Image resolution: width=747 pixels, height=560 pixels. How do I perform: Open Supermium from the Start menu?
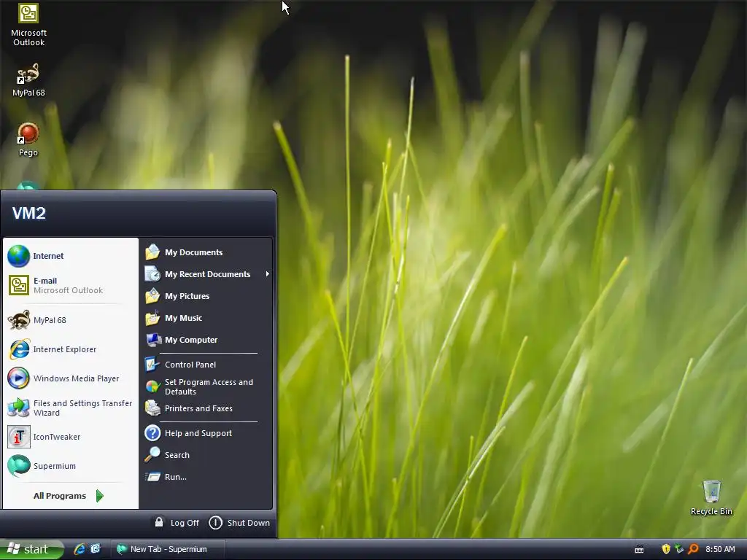pos(71,466)
